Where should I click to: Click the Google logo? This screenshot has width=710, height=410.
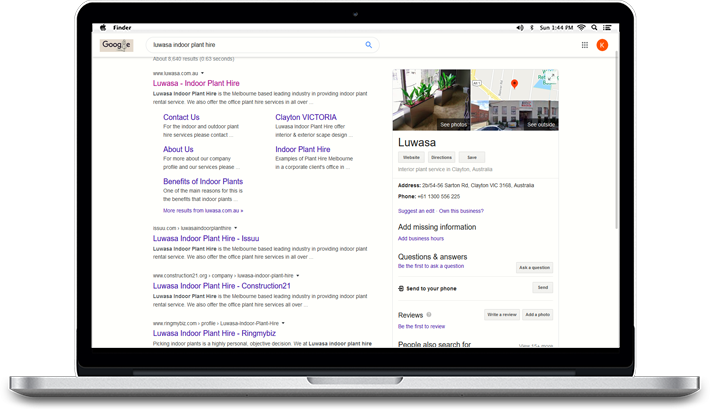coord(116,45)
